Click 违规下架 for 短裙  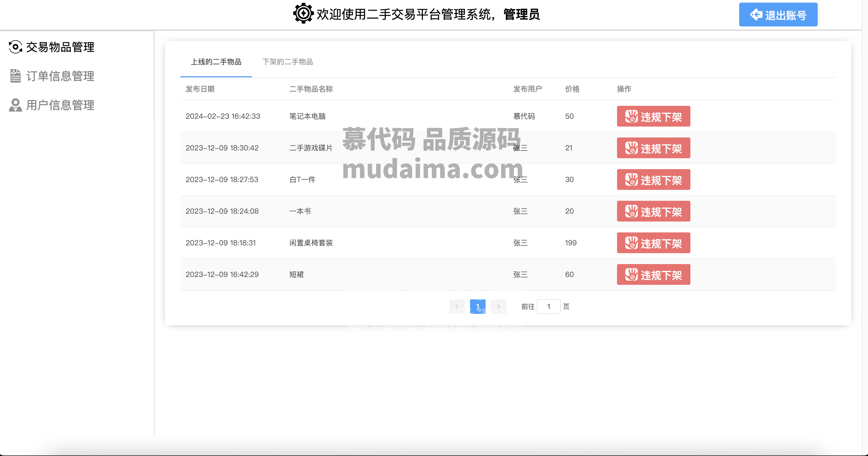(653, 275)
